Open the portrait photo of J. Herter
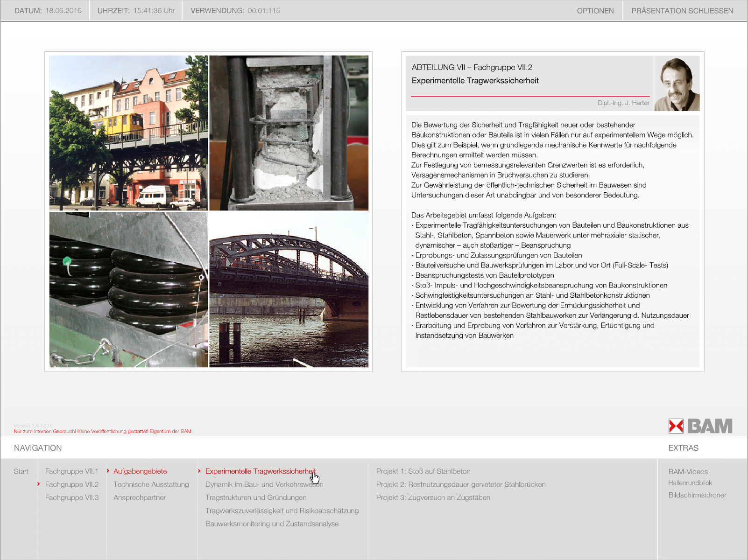Image resolution: width=748 pixels, height=560 pixels. point(677,84)
